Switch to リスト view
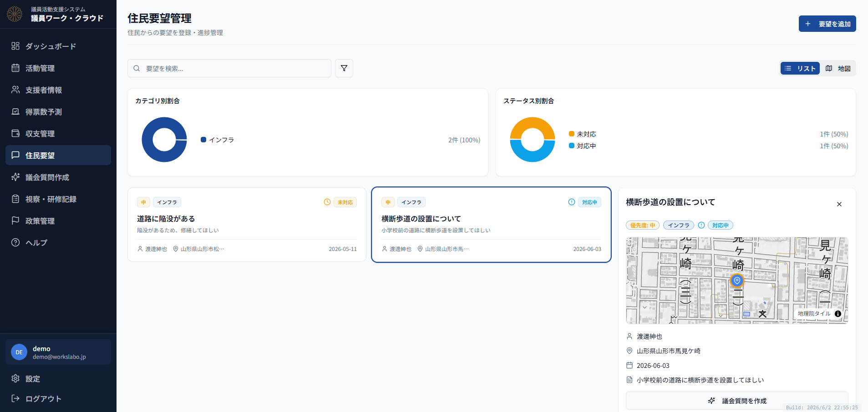Image resolution: width=868 pixels, height=412 pixels. (800, 68)
